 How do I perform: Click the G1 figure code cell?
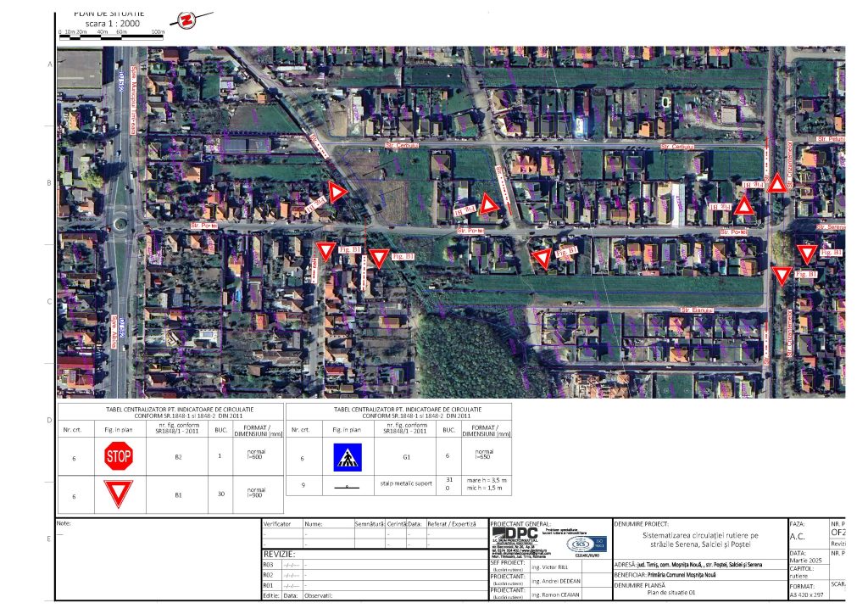pos(405,457)
